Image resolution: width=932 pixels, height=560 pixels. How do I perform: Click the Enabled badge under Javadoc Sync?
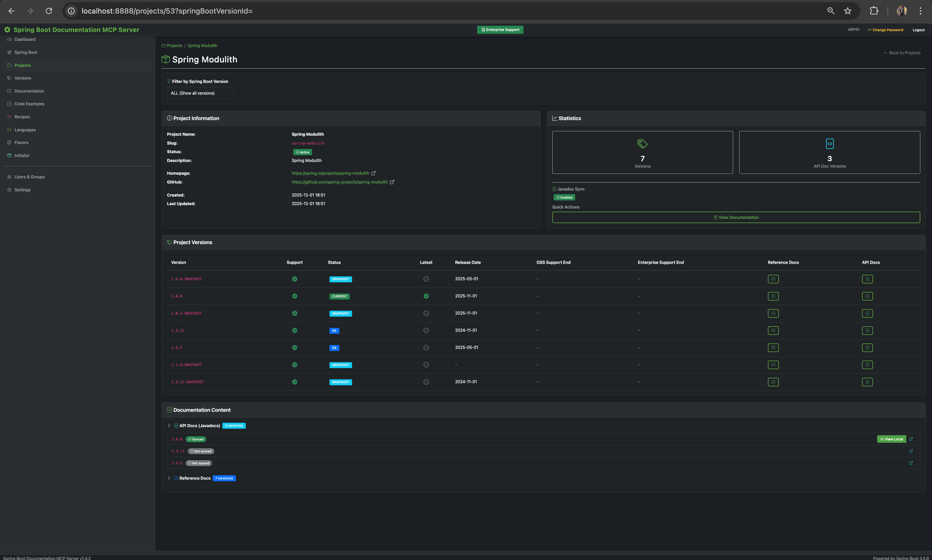click(x=564, y=197)
